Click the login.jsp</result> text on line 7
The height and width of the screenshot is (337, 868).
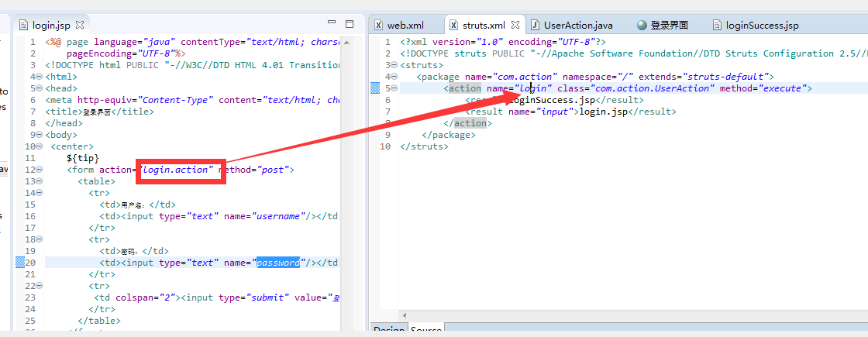coord(628,112)
